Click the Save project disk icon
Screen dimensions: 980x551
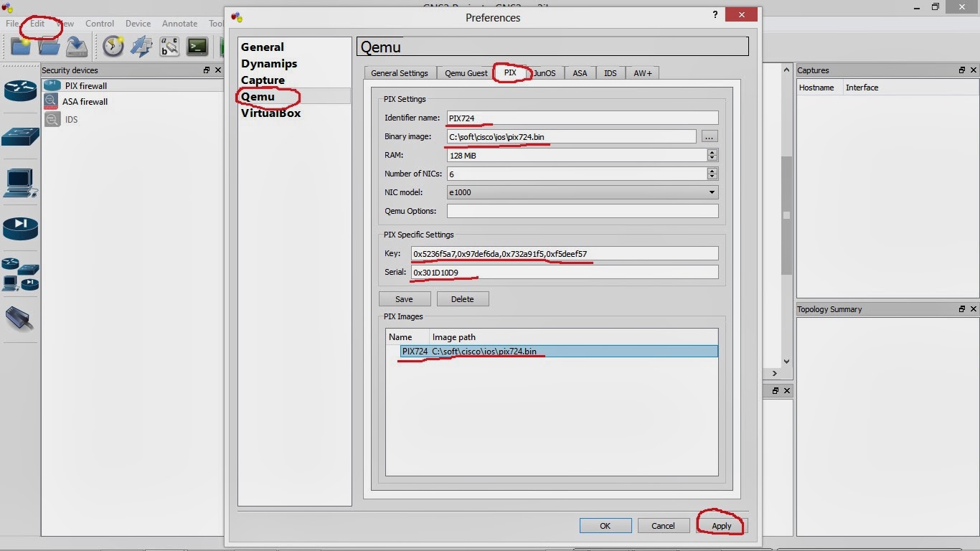coord(76,47)
